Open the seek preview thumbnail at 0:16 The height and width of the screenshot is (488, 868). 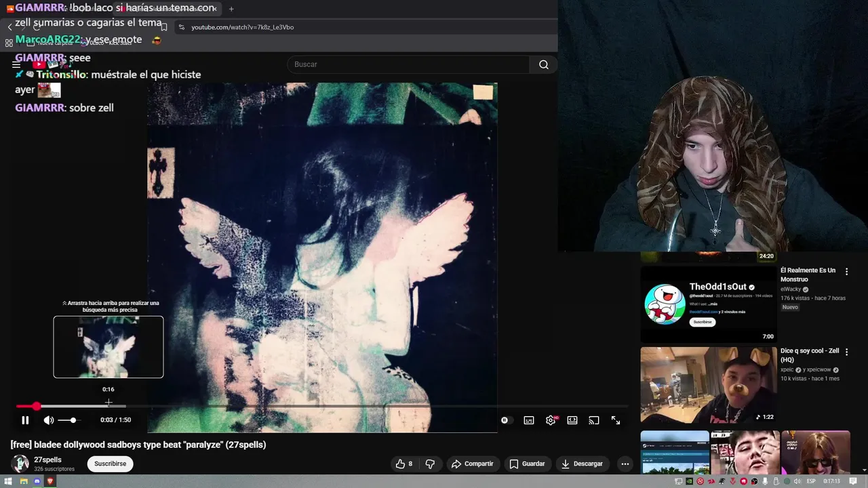(x=108, y=347)
